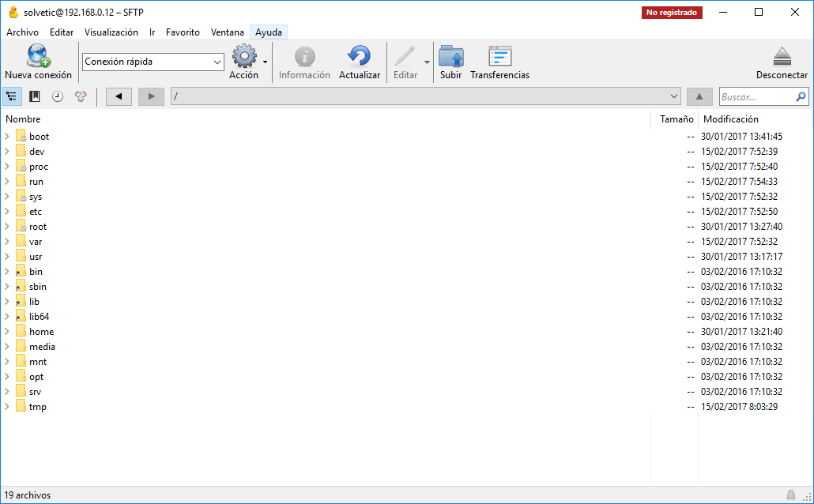The height and width of the screenshot is (504, 814).
Task: Expand the tmp folder
Action: click(7, 406)
